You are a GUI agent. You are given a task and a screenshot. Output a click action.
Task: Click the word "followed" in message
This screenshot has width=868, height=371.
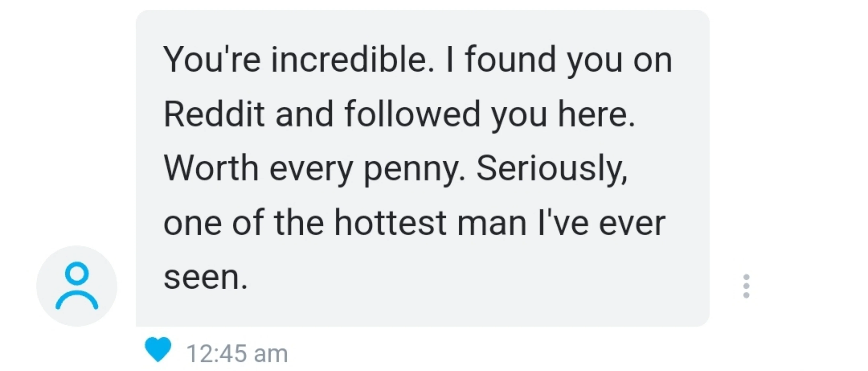412,114
